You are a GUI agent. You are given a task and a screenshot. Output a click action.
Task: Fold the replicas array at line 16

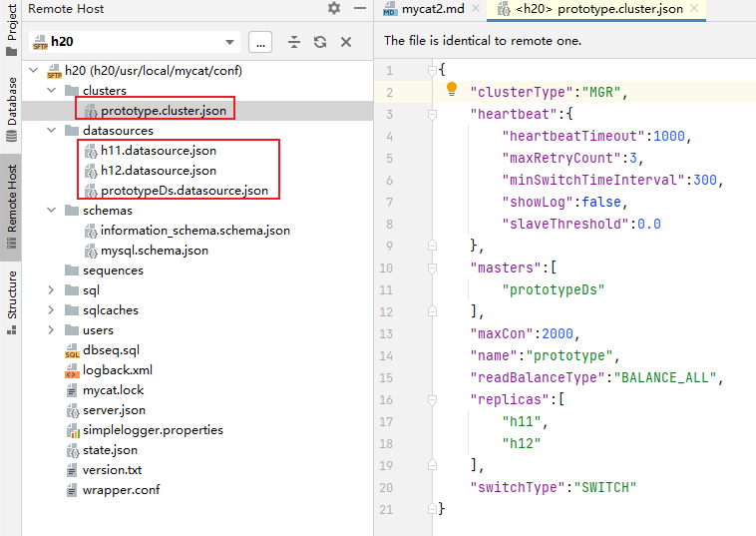[432, 400]
